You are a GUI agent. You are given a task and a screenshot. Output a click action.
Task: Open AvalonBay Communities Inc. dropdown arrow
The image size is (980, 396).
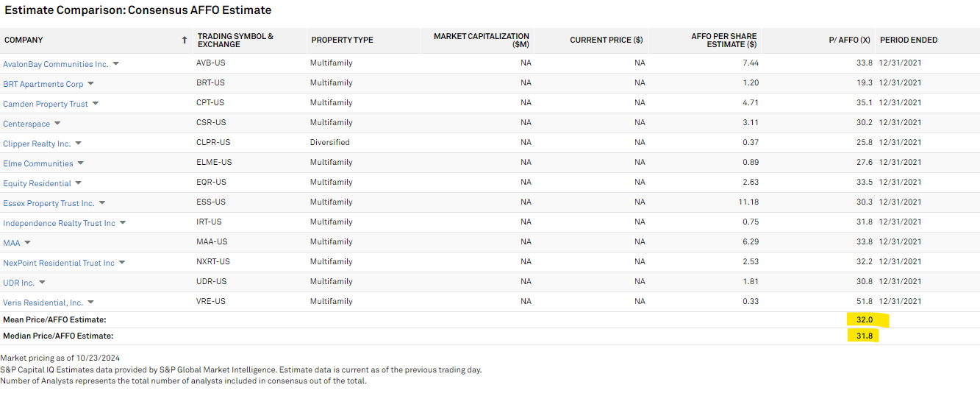tap(115, 64)
